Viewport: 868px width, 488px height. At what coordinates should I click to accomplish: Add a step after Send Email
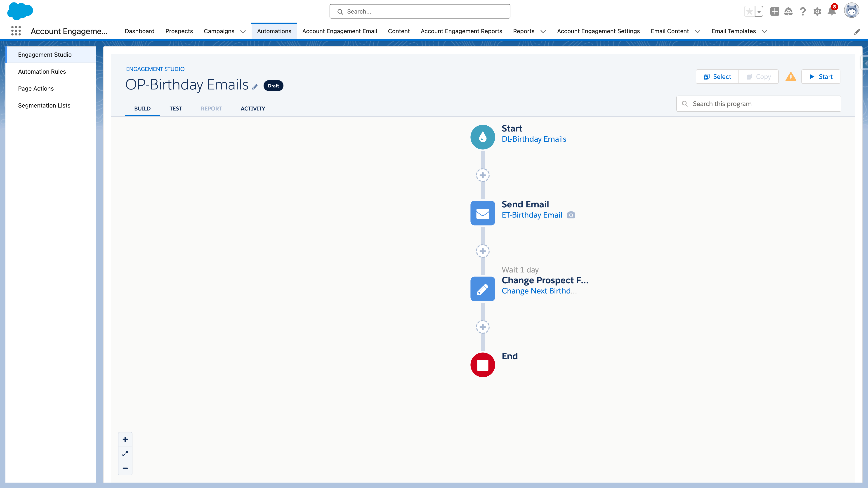point(483,251)
